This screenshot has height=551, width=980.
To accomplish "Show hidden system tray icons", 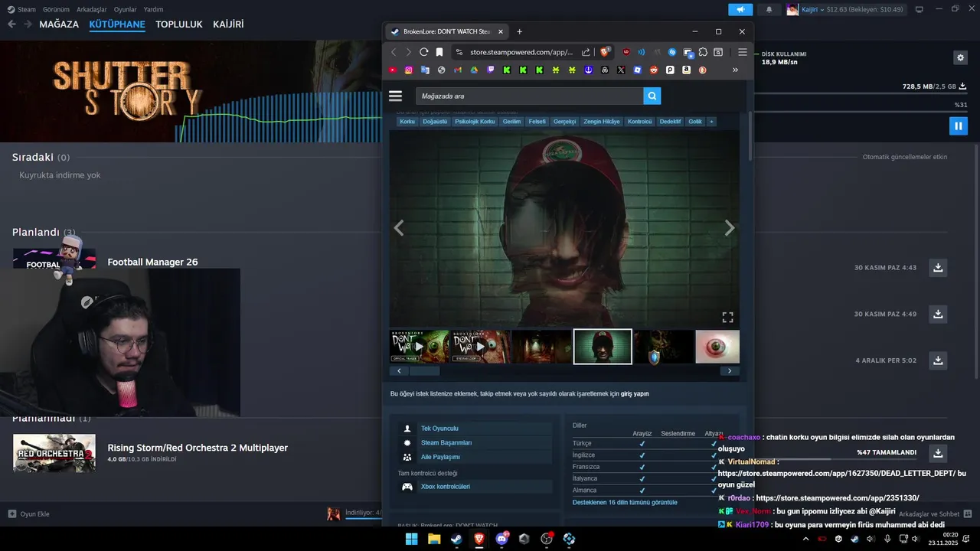I will 805,539.
